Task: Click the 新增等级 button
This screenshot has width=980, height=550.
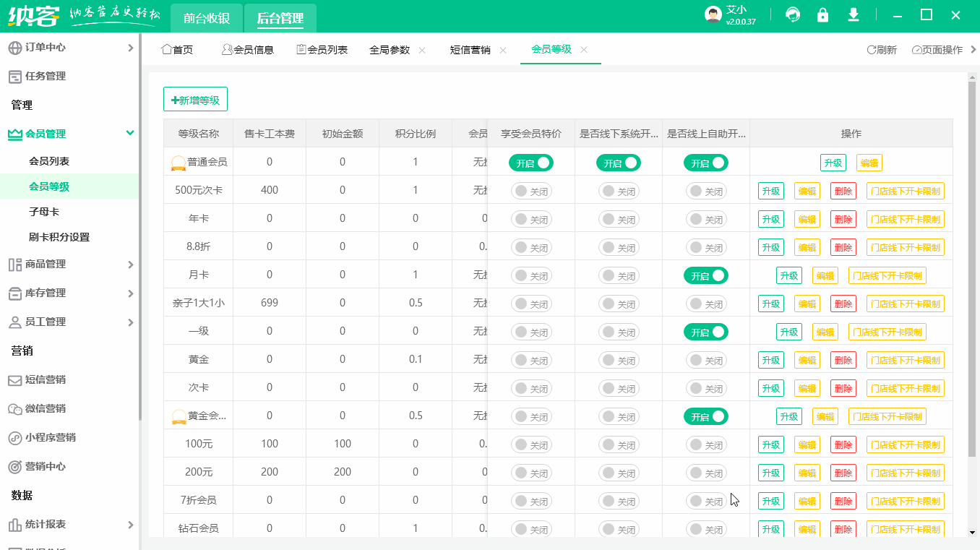Action: [195, 99]
